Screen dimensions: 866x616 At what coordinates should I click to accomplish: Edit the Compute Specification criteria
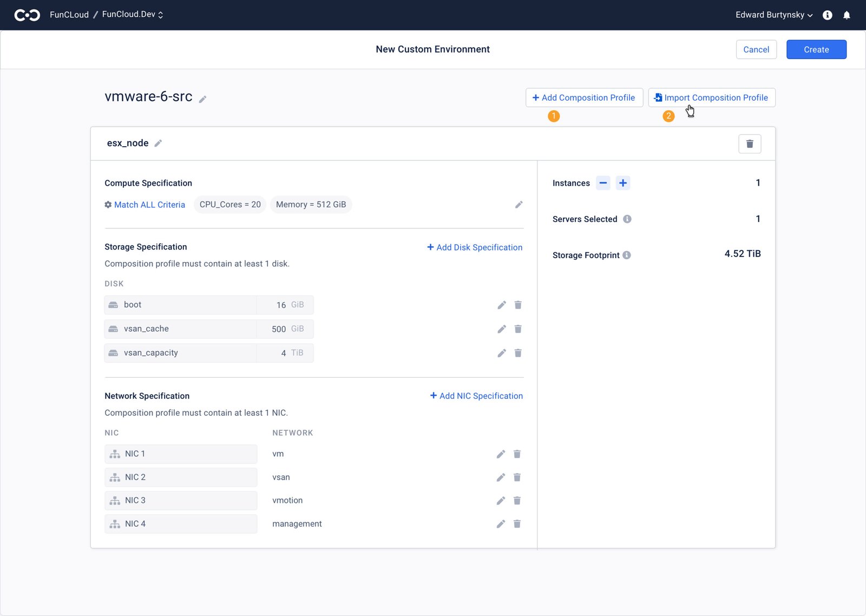[x=519, y=205]
